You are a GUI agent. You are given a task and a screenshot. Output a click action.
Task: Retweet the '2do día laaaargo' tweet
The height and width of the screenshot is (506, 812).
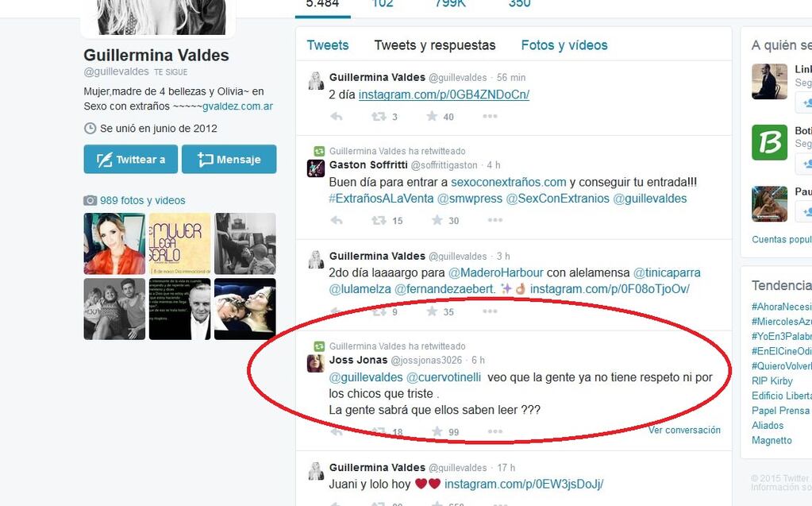(x=379, y=311)
